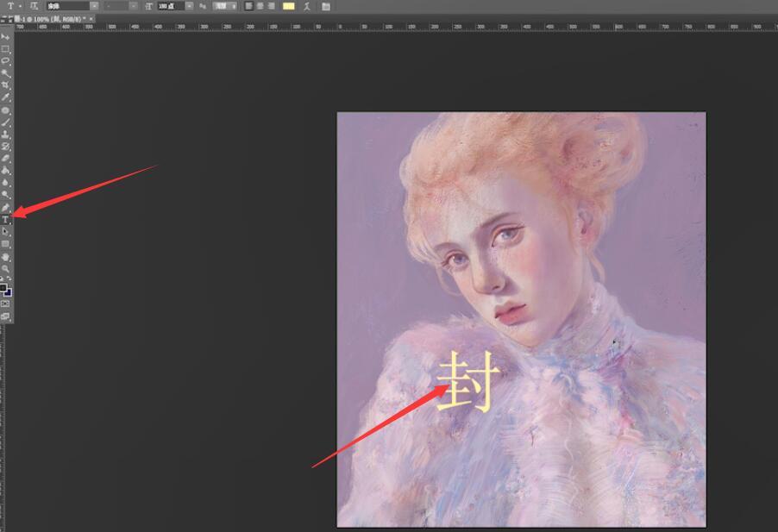Screen dimensions: 778x532
Task: Select the Dodge tool
Action: (5, 195)
